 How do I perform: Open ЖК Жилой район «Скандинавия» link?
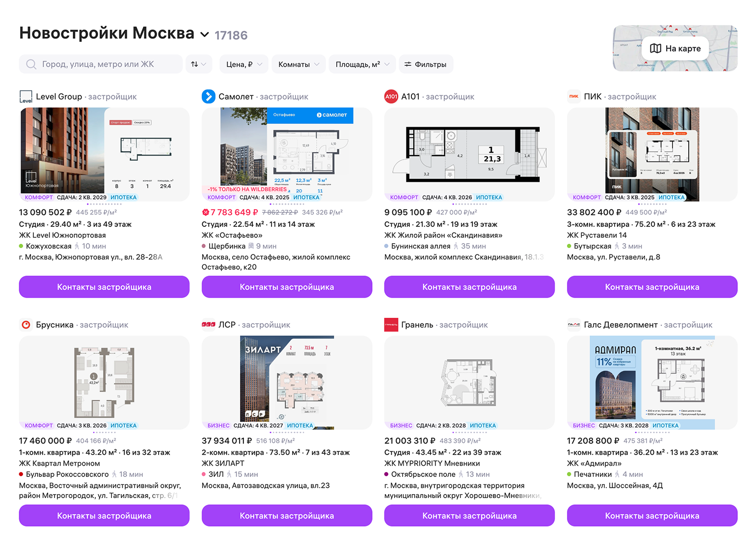click(x=443, y=235)
